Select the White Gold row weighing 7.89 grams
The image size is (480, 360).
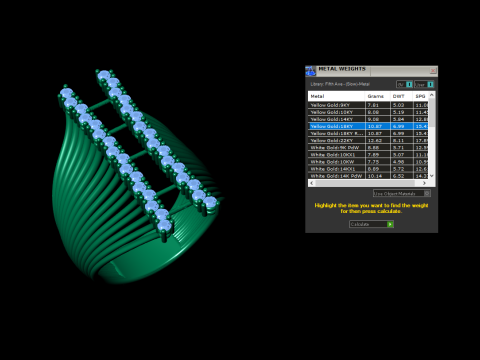(x=368, y=155)
